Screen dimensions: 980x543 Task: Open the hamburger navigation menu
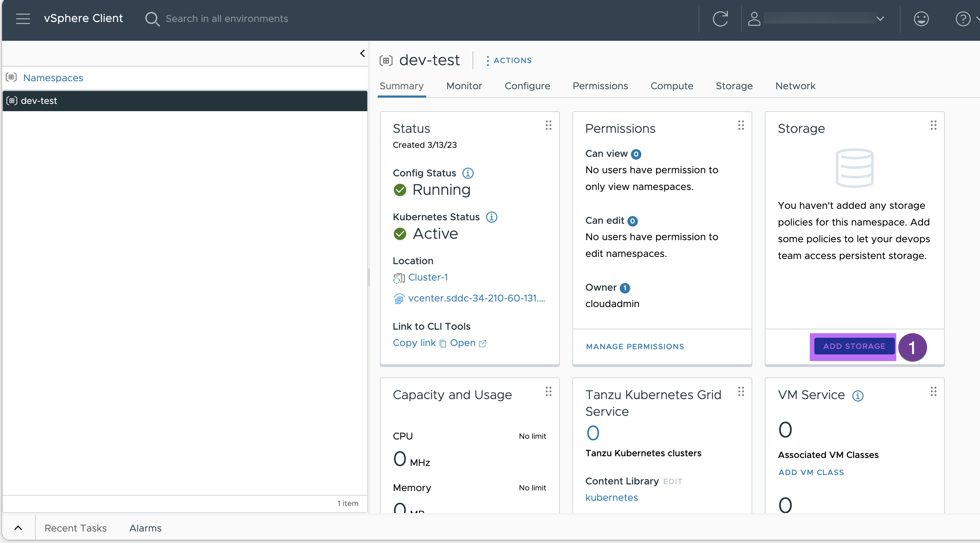[x=23, y=18]
